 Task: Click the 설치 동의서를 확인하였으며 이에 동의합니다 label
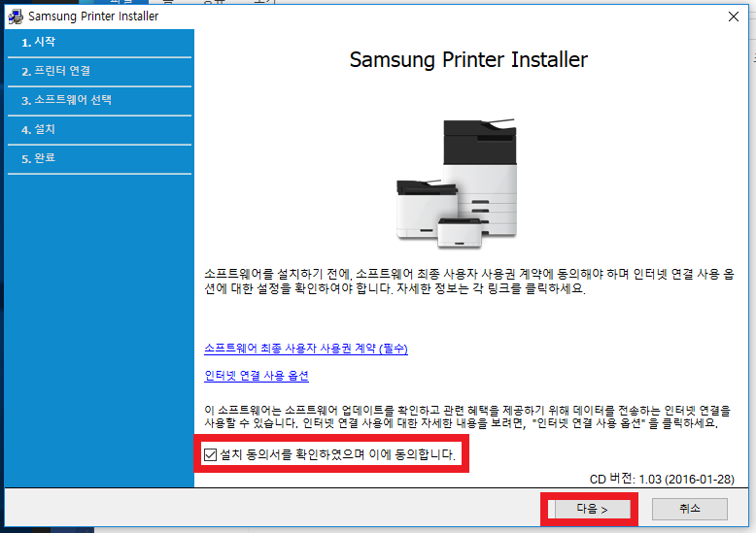click(337, 454)
